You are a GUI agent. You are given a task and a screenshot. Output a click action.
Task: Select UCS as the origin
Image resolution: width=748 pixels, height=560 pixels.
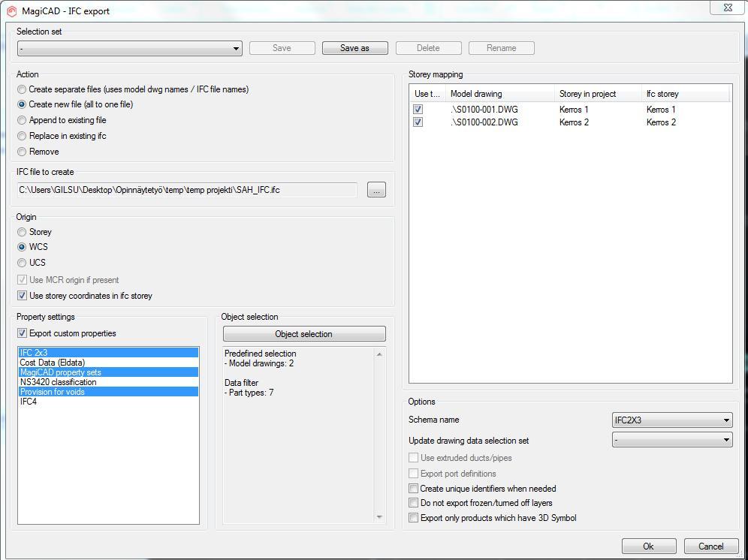tap(22, 263)
